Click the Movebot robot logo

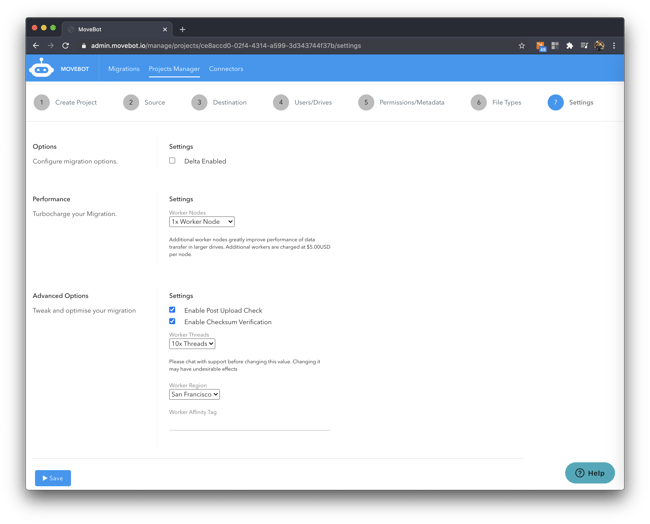click(x=41, y=69)
